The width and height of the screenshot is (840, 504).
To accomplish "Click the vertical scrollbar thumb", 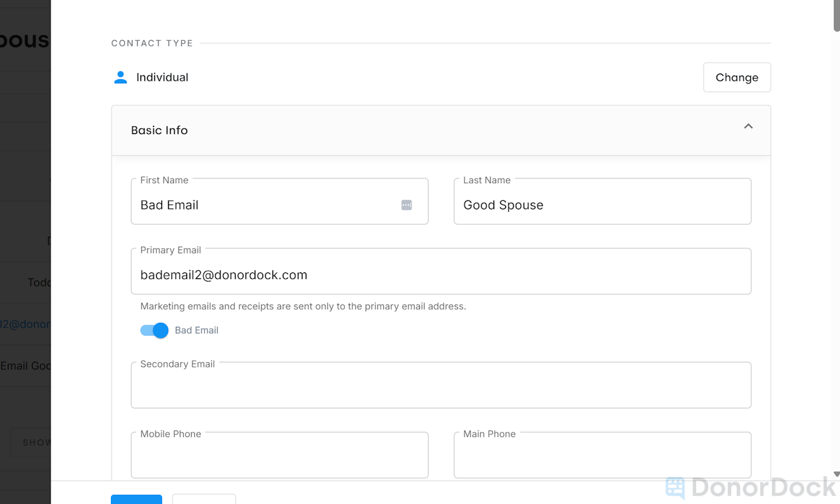I will point(836,16).
